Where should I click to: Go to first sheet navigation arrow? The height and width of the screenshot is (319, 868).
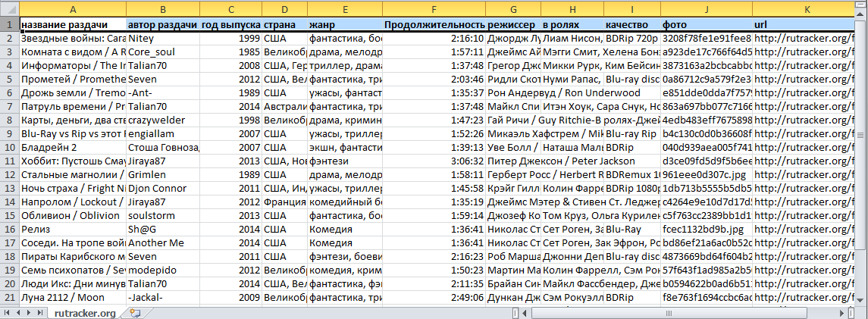5,314
